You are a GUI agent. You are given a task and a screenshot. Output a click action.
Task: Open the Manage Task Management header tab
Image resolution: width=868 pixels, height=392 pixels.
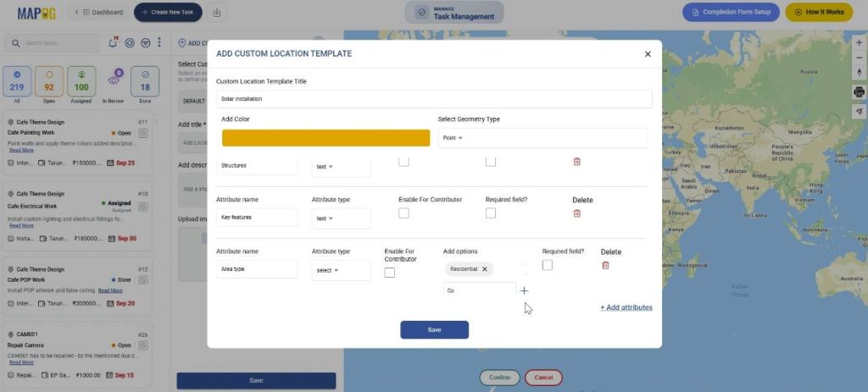(454, 13)
